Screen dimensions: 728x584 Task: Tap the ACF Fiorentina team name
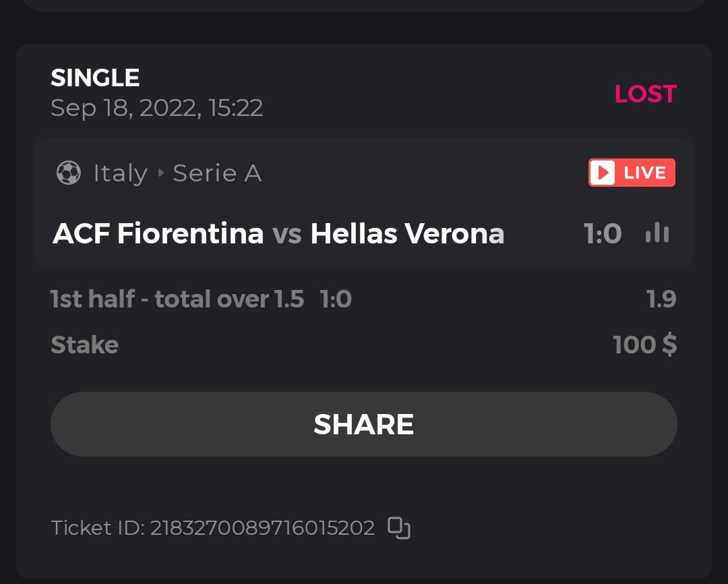click(x=158, y=234)
